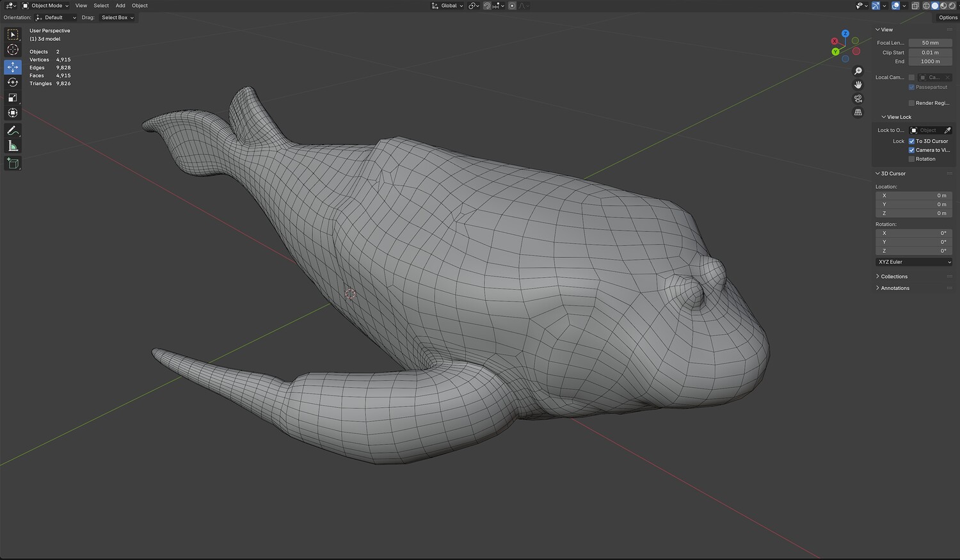Screen dimensions: 960x560
Task: Click the Clip Start 0.01 m field
Action: point(930,52)
